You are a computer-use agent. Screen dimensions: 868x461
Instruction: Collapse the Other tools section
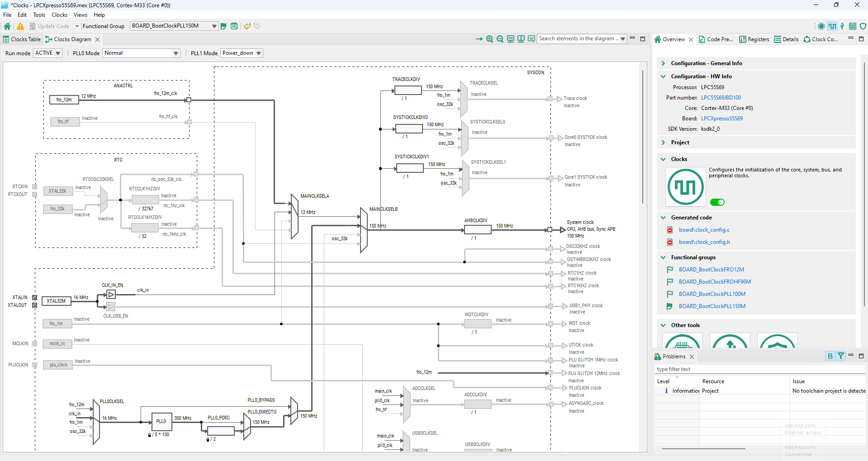(663, 325)
